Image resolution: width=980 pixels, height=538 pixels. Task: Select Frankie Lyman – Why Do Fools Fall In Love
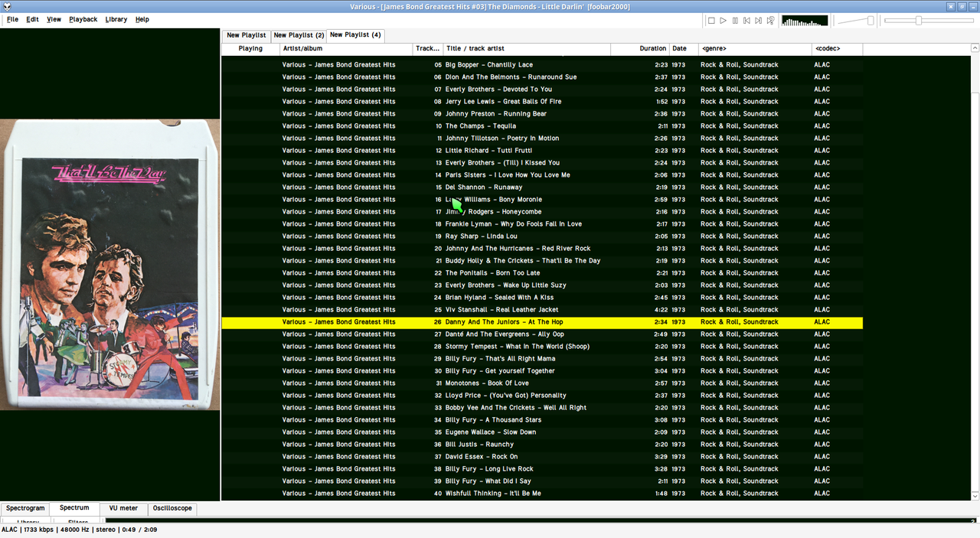(542, 224)
